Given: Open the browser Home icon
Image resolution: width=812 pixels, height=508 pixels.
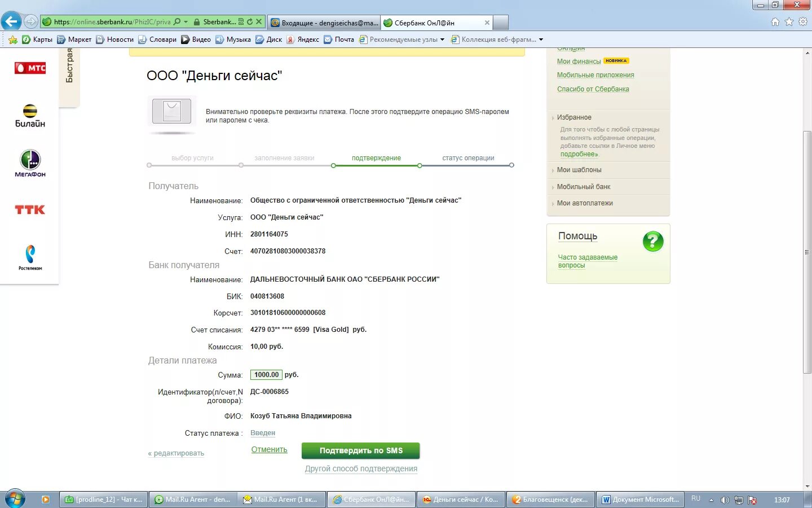Looking at the screenshot, I should [775, 22].
